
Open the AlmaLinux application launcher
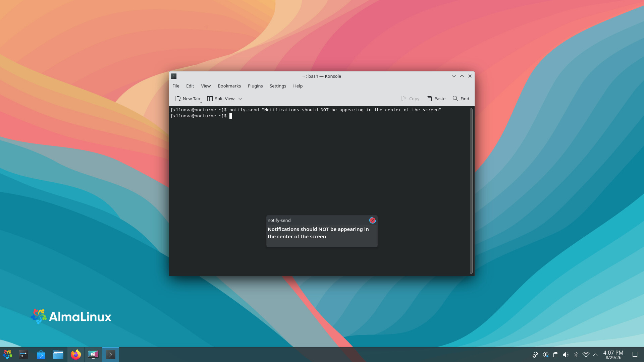click(x=7, y=354)
